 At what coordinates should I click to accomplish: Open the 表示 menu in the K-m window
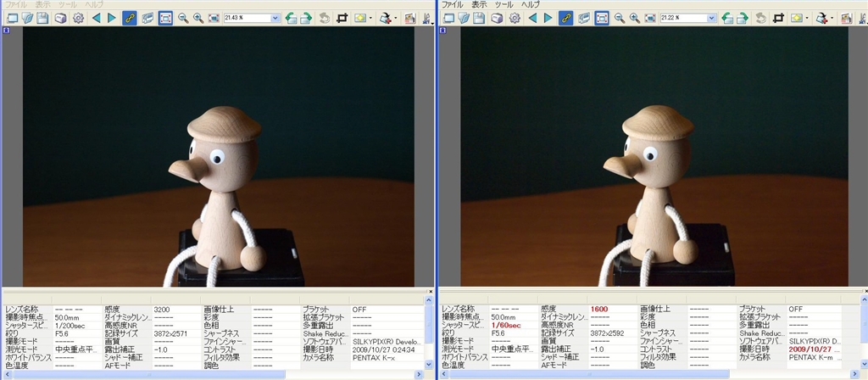(479, 4)
